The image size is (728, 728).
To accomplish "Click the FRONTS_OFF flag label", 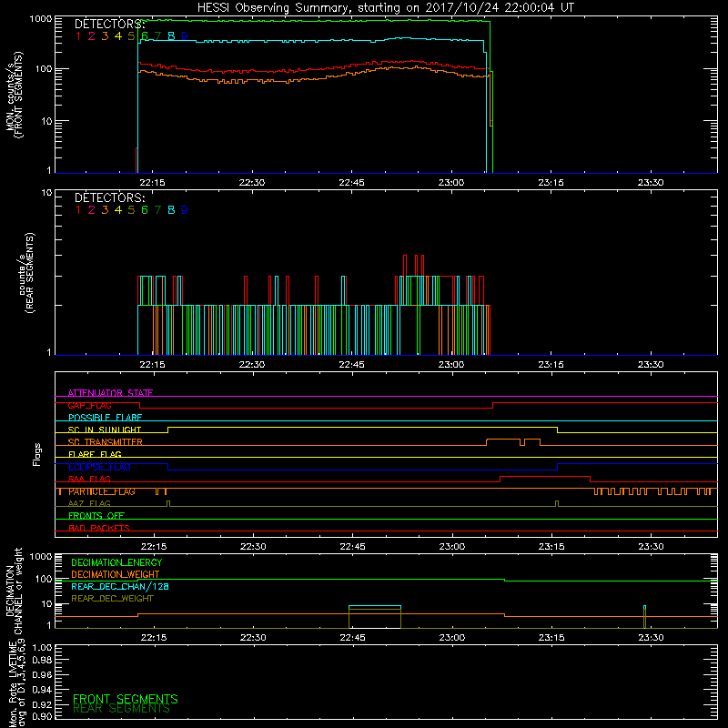I will (96, 516).
